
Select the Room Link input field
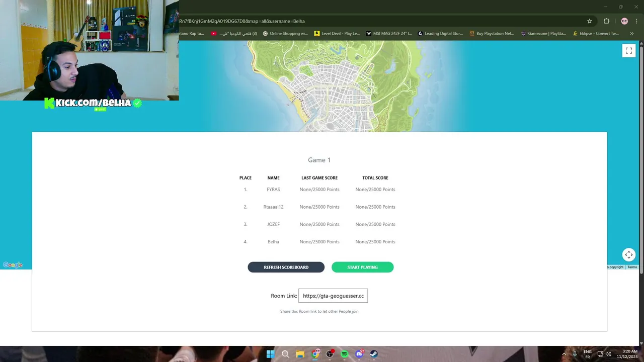click(333, 296)
